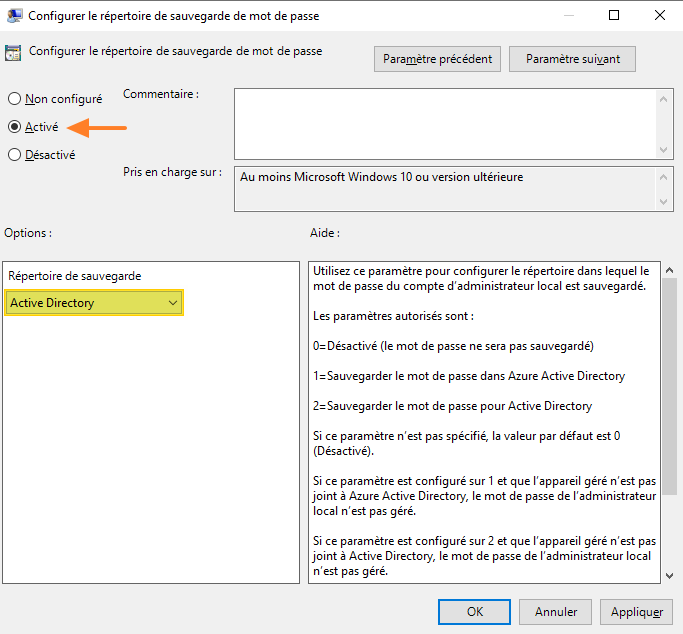
Task: Click the Commentaire box scroll up arrow
Action: click(x=663, y=99)
